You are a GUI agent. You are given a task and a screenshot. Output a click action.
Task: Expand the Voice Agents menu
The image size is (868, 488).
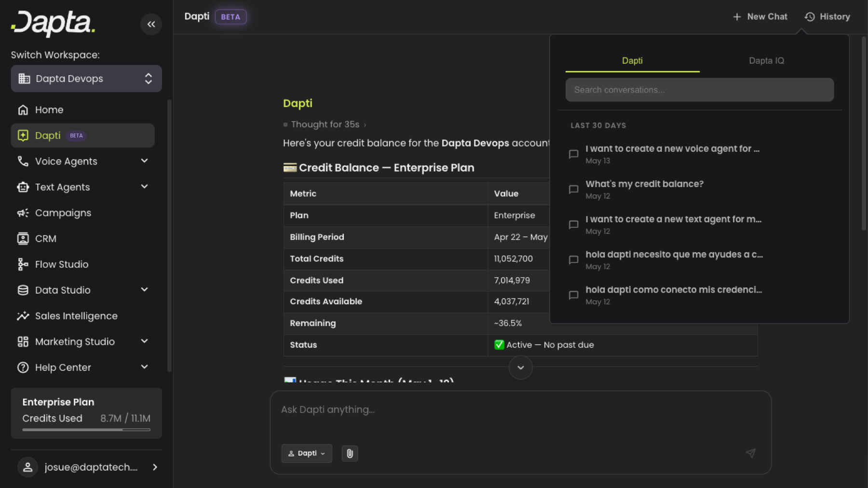(82, 162)
